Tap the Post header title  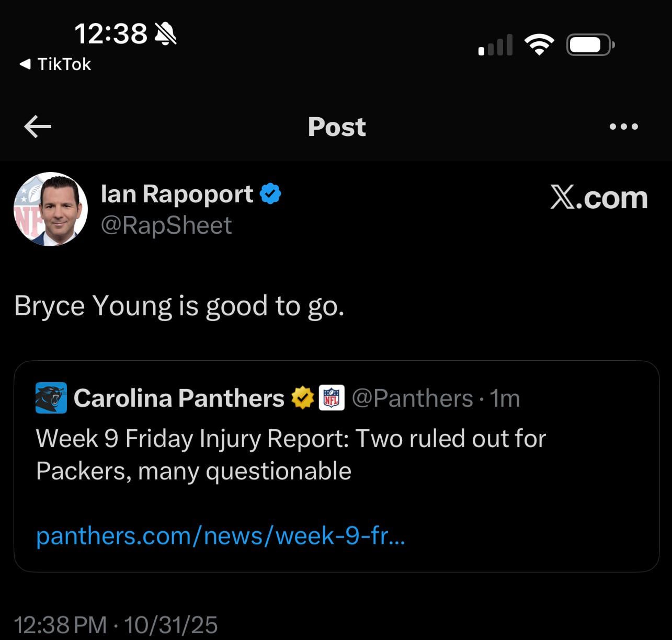[337, 127]
